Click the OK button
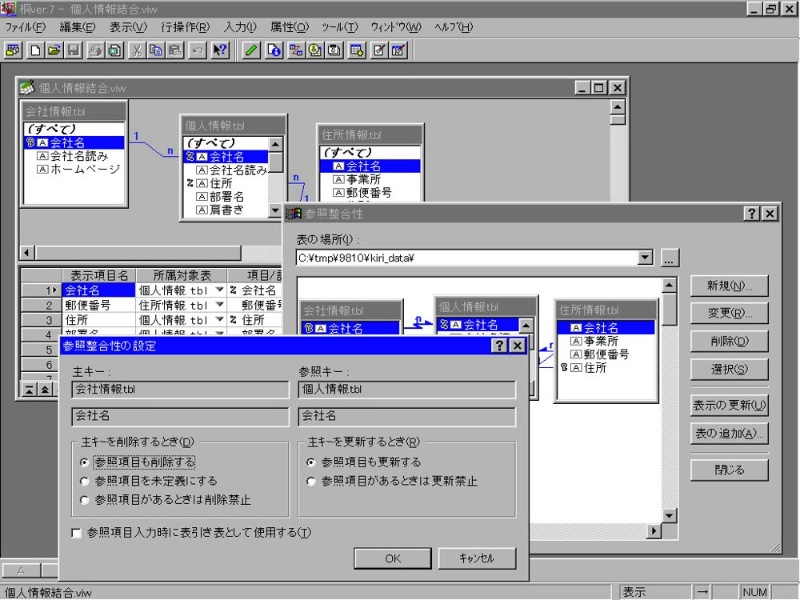 coord(393,558)
